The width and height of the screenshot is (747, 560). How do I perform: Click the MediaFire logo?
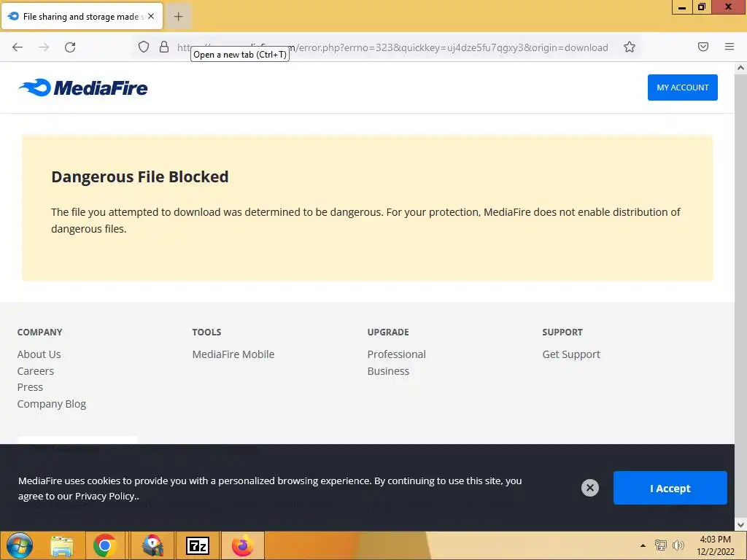click(x=83, y=87)
